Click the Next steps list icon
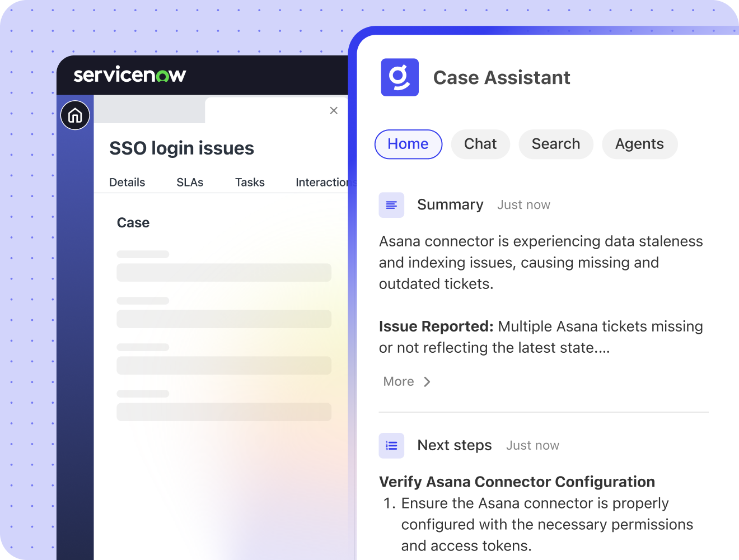 391,446
